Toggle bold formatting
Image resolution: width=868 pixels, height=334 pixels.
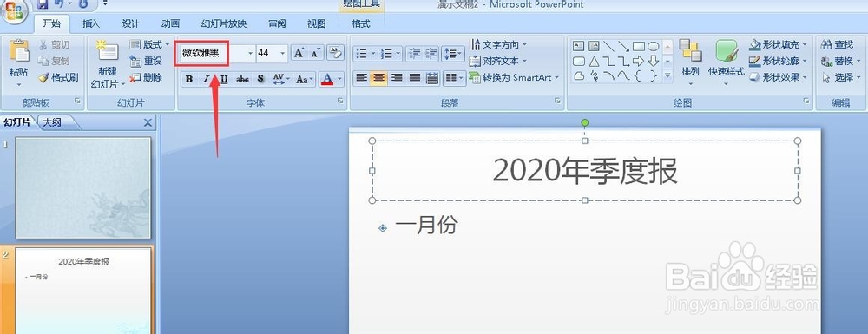(x=189, y=79)
